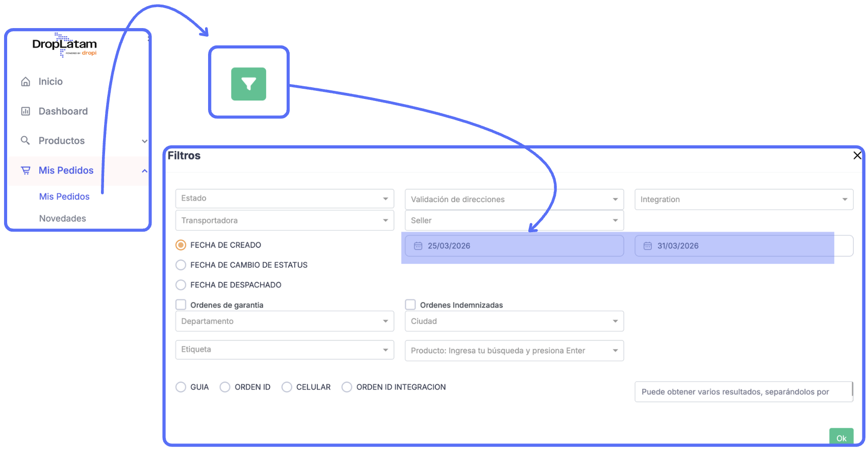The image size is (868, 450).
Task: Click the home icon beside Inicio
Action: (x=25, y=82)
